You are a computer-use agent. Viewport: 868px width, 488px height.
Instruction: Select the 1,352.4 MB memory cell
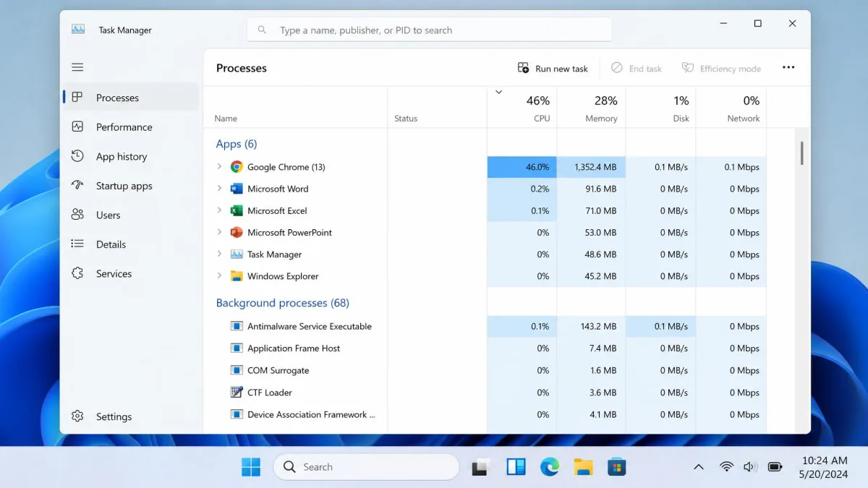click(591, 167)
